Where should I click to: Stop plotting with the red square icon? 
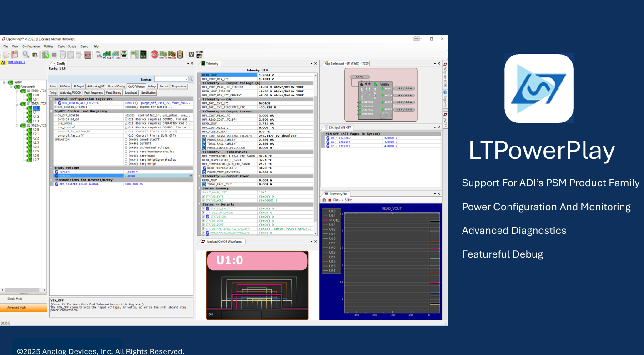click(330, 200)
